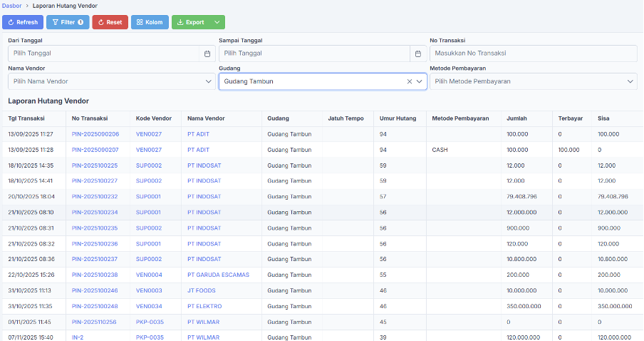Open the Filter panel button
Image resolution: width=644 pixels, height=341 pixels.
point(68,22)
